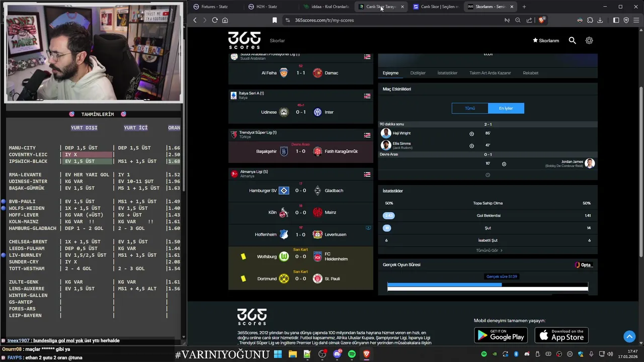Open the Udinese 0 - 1 Inter match row
644x362 pixels.
(x=301, y=112)
